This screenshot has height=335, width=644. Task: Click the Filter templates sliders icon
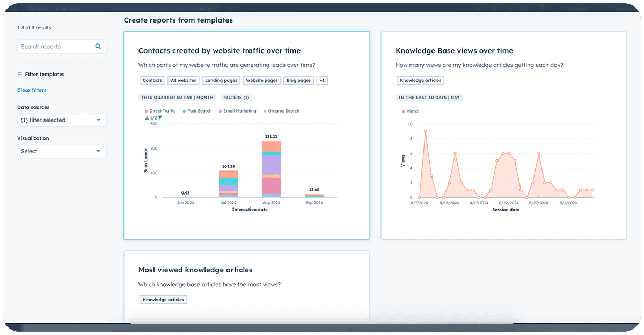coord(20,75)
